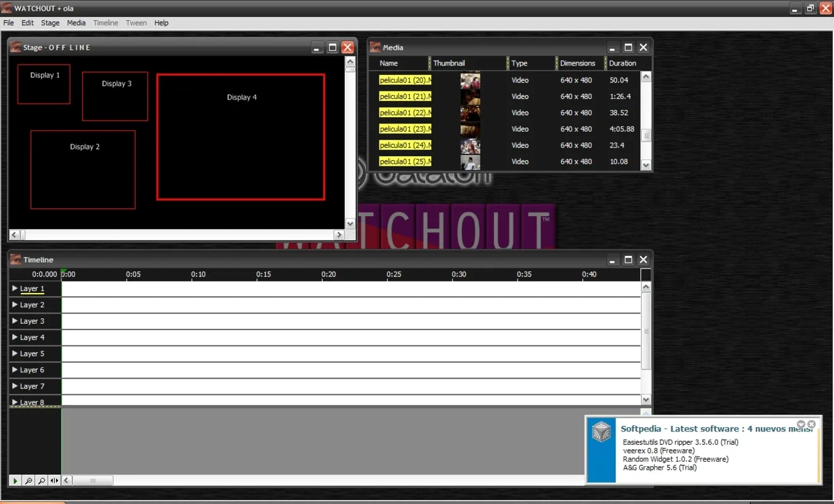Screen dimensions: 834x504
Task: Close the Stage window
Action: (x=347, y=47)
